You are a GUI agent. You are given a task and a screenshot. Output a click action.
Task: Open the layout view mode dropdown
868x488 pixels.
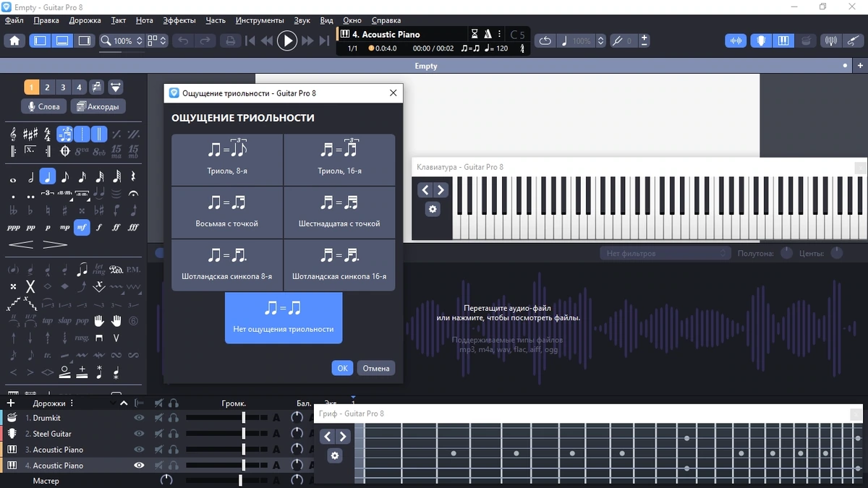(156, 40)
